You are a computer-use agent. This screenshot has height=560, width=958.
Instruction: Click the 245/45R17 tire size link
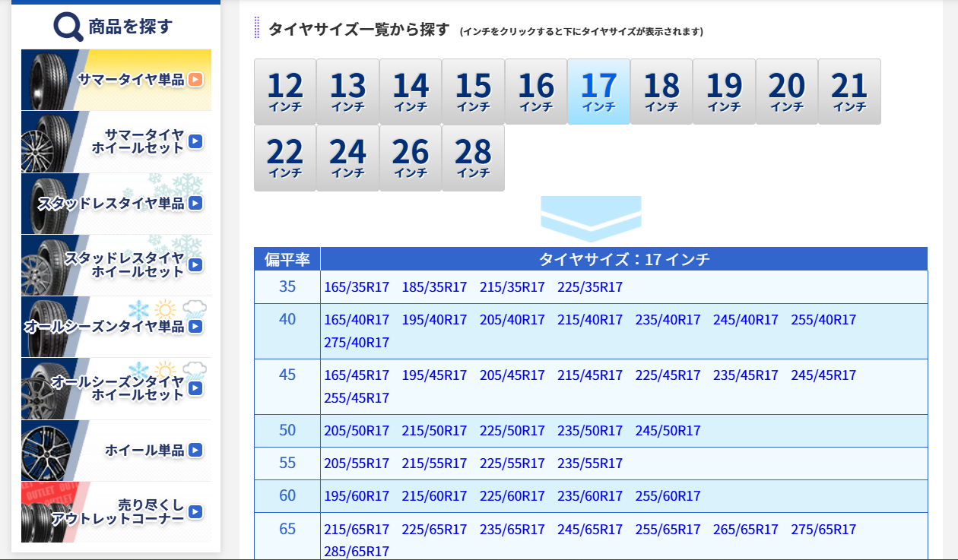823,375
